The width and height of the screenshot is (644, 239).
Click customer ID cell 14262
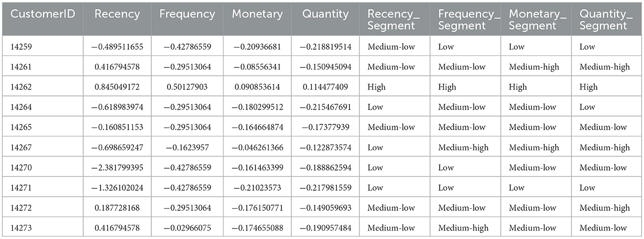coord(20,87)
